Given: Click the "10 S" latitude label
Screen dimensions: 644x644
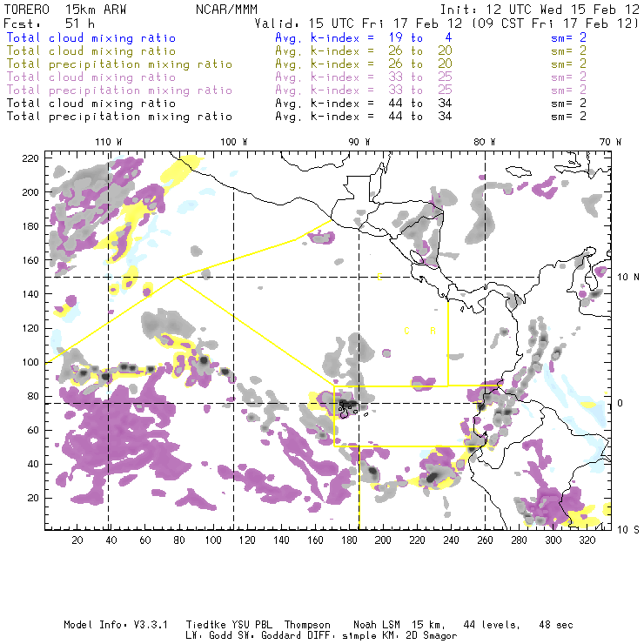Looking at the screenshot, I should pyautogui.click(x=628, y=530).
